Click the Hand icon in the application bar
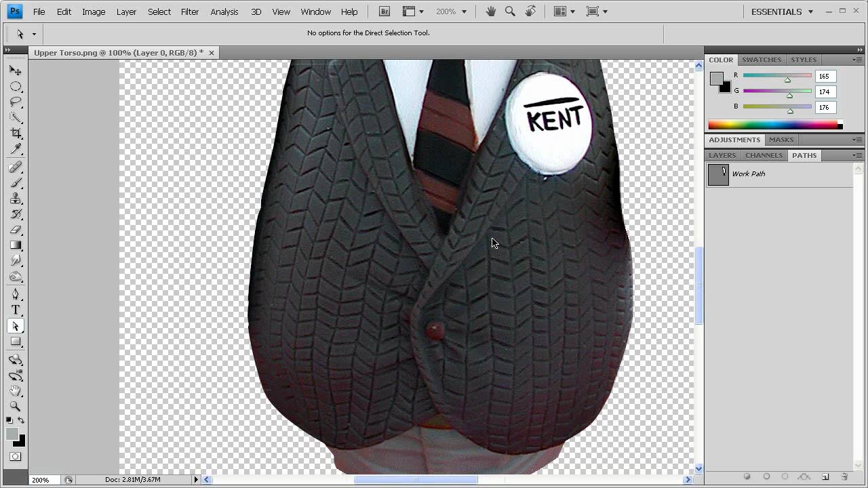868x488 pixels. (x=490, y=12)
